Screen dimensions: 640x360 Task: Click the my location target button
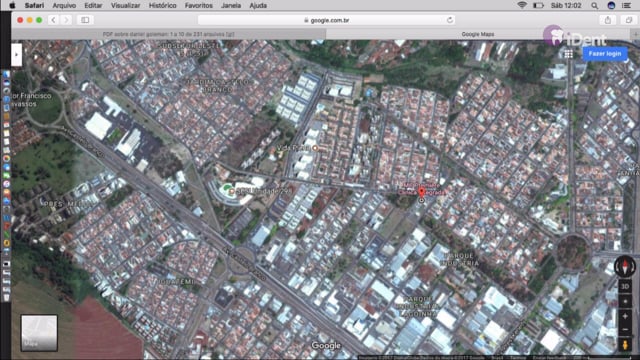pos(625,302)
